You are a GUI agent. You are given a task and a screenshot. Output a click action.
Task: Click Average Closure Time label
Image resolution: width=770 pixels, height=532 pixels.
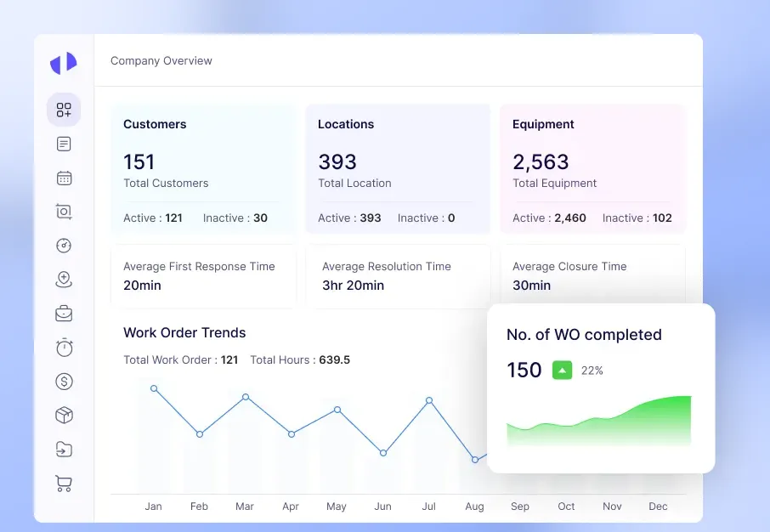[569, 266]
